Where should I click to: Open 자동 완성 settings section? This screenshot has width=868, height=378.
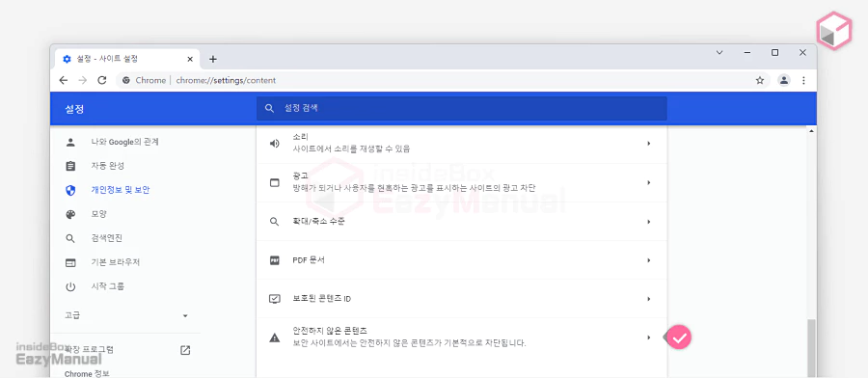pos(108,166)
